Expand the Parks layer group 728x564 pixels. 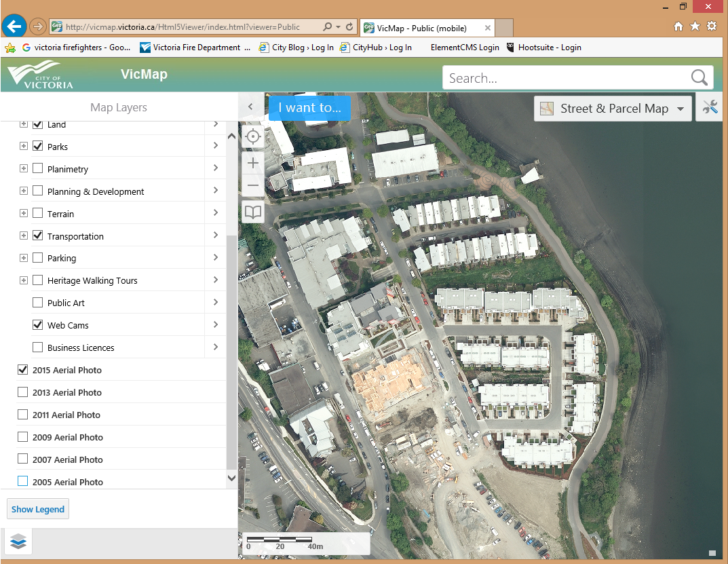click(23, 146)
